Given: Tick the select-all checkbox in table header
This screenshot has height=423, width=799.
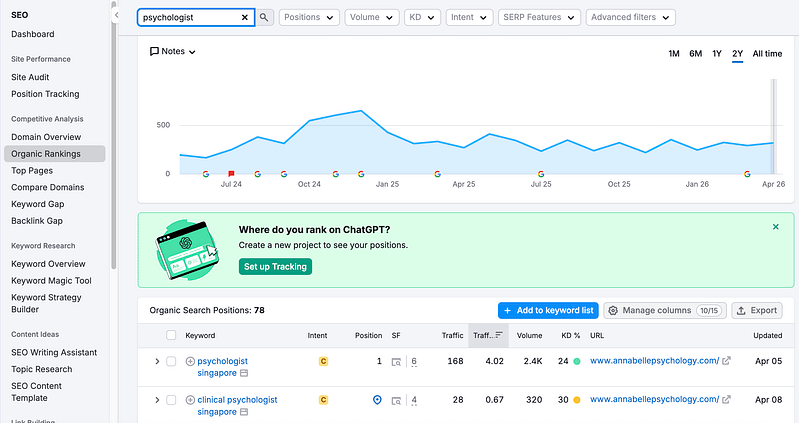Looking at the screenshot, I should (x=171, y=335).
